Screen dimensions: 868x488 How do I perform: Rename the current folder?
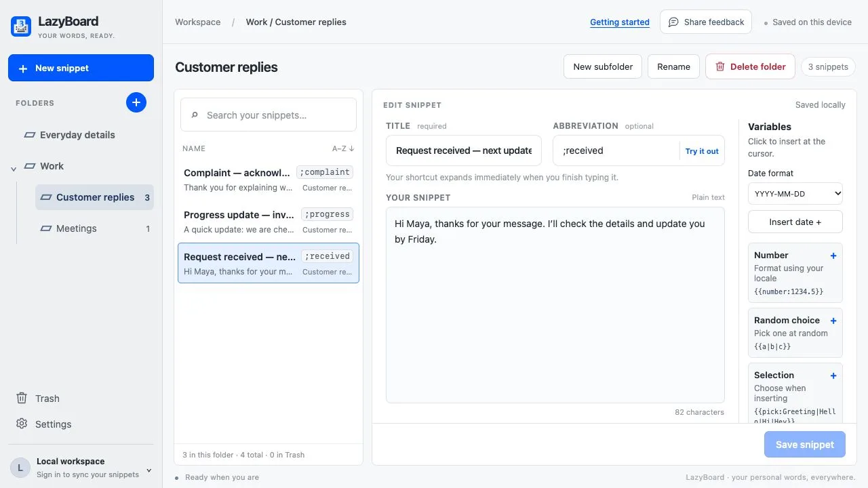673,66
